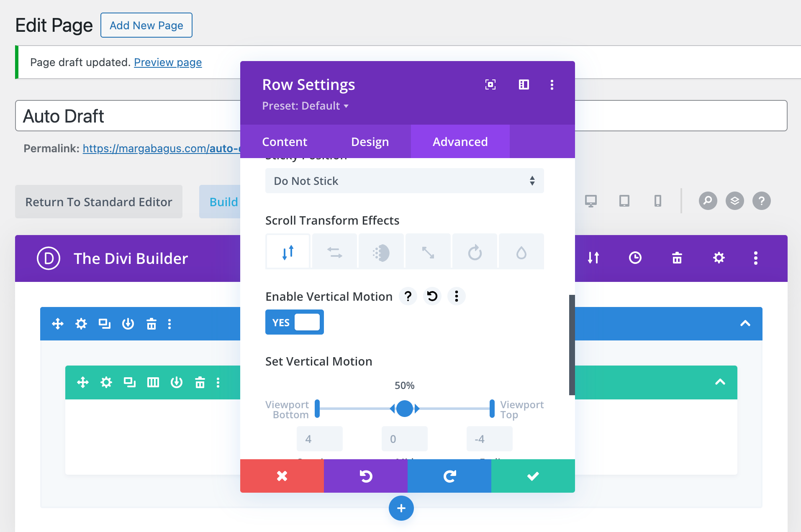
Task: Select Blur scroll effect icon
Action: [521, 252]
